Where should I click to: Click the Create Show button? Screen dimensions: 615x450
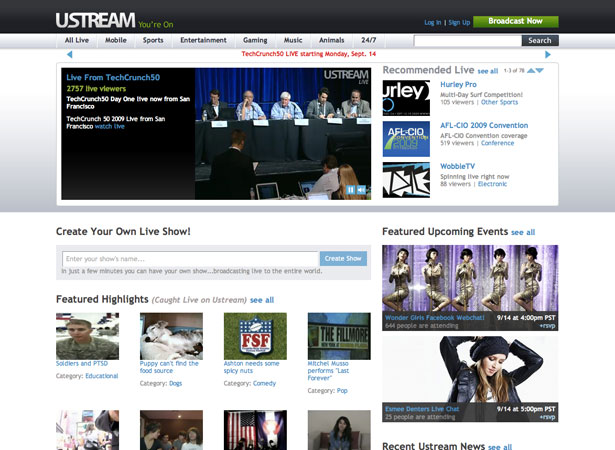[x=343, y=259]
